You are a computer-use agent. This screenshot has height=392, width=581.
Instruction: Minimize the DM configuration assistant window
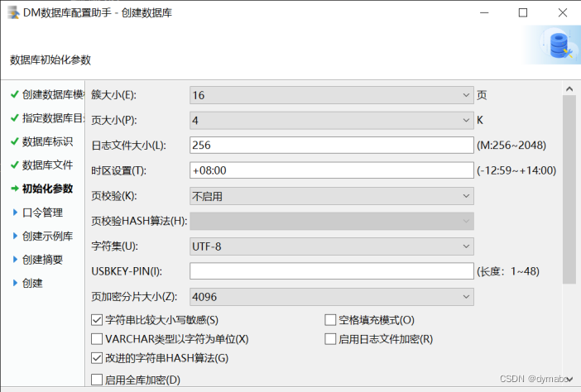[x=484, y=12]
